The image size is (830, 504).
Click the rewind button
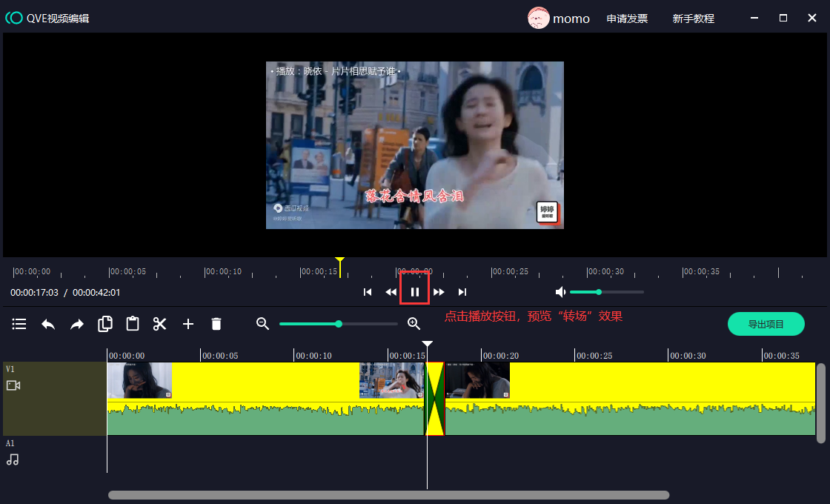point(391,292)
